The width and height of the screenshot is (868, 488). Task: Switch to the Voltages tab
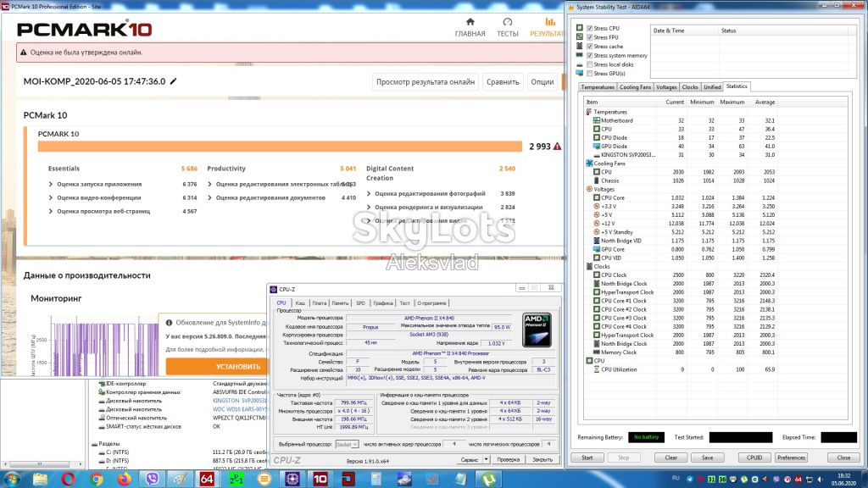666,87
